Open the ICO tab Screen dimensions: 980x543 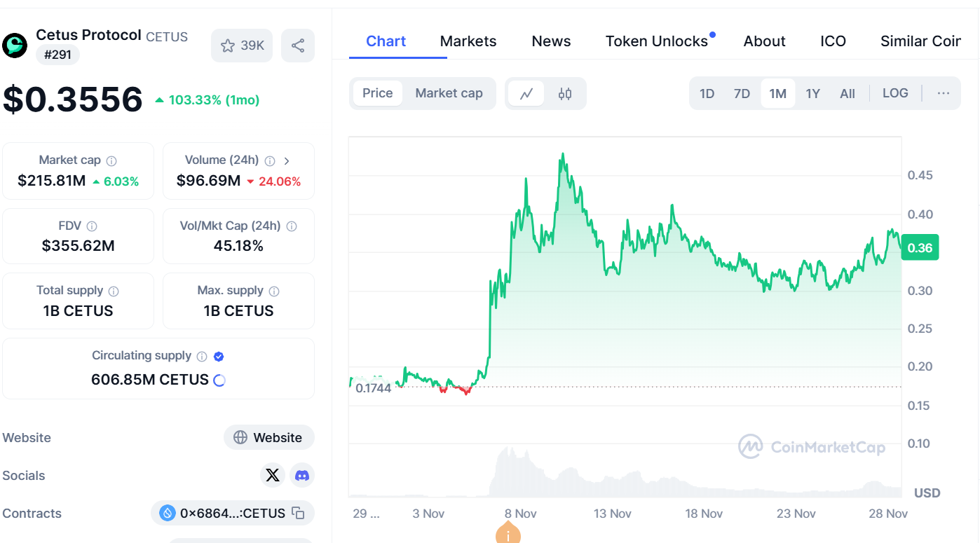(833, 41)
